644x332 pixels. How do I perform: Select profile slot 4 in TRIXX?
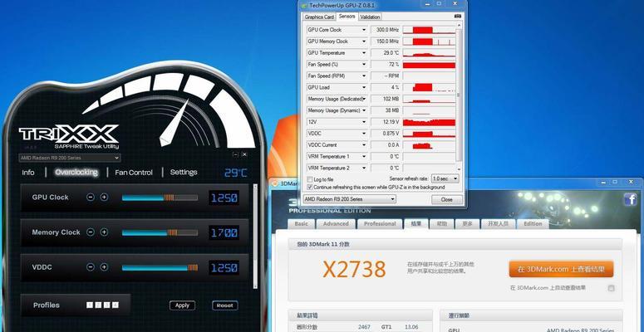pos(116,305)
